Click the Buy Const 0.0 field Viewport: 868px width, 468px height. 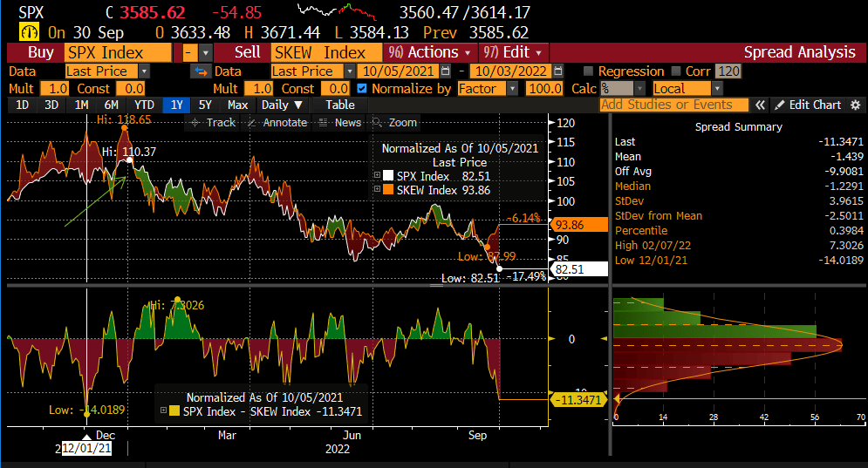tap(131, 89)
